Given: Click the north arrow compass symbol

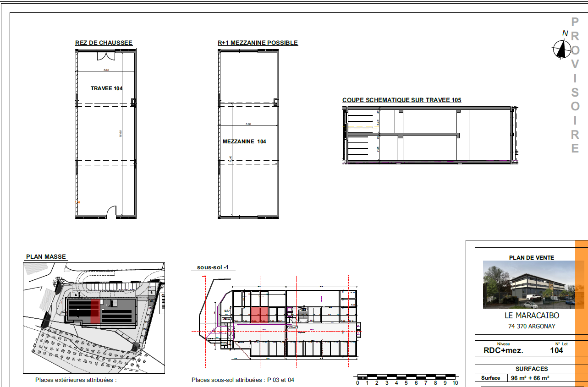Looking at the screenshot, I should tap(560, 49).
